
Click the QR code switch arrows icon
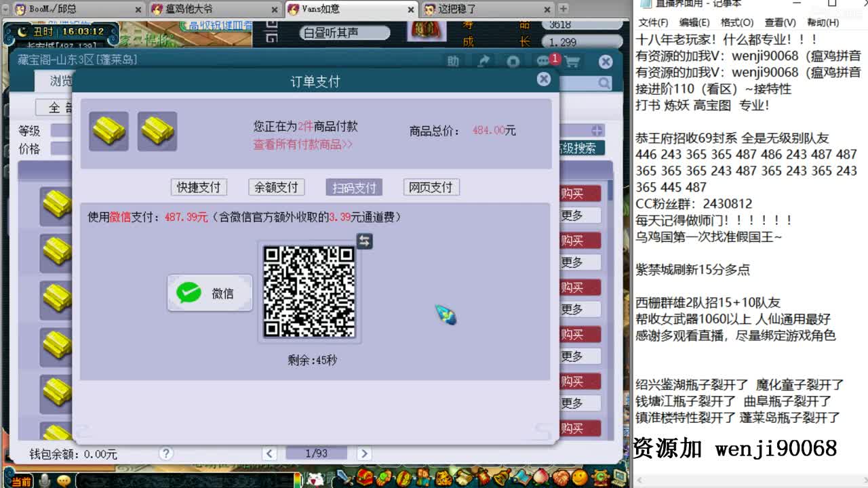pos(365,241)
